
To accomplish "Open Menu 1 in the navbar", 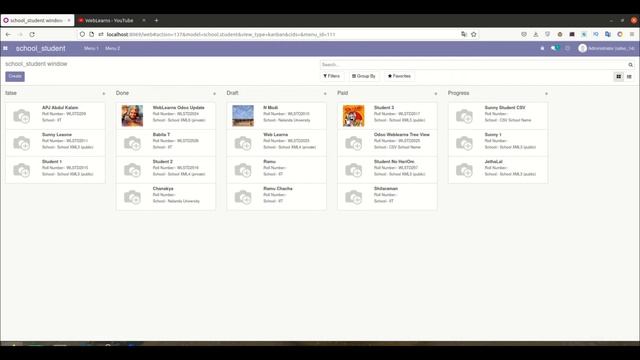I will pyautogui.click(x=91, y=48).
